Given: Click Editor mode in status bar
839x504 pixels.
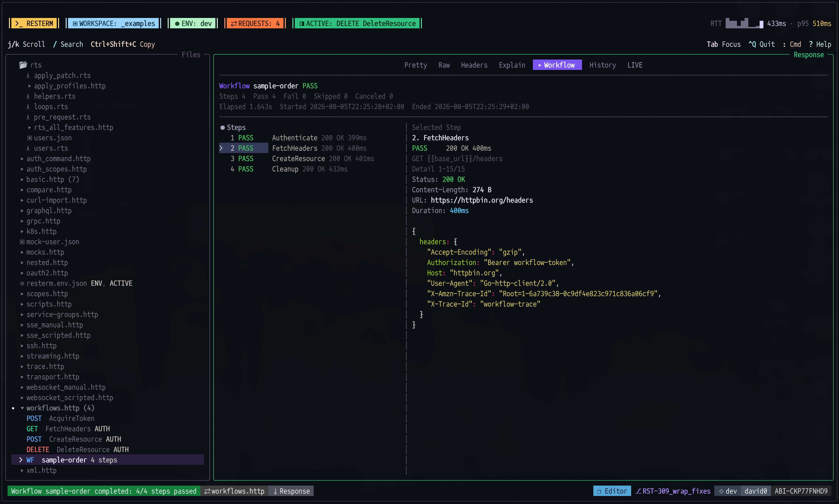Looking at the screenshot, I should point(612,491).
